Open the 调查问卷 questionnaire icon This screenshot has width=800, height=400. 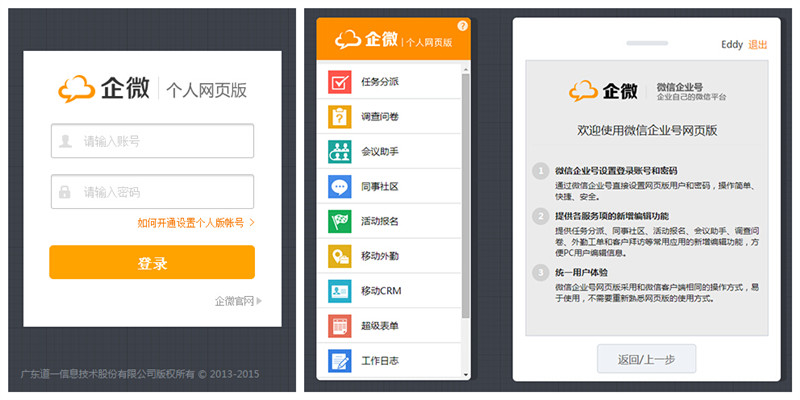[339, 117]
